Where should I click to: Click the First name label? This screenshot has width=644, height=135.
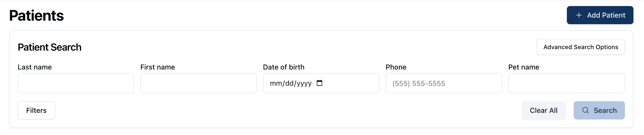pyautogui.click(x=157, y=67)
